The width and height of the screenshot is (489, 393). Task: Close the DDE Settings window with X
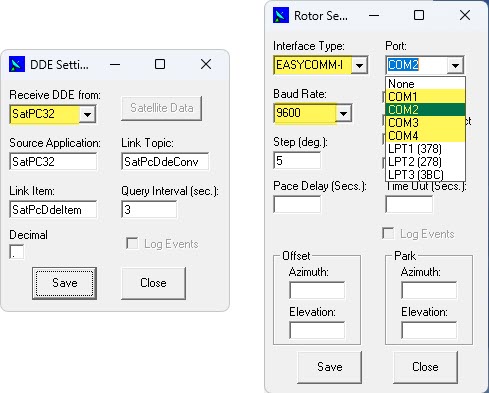coord(206,64)
